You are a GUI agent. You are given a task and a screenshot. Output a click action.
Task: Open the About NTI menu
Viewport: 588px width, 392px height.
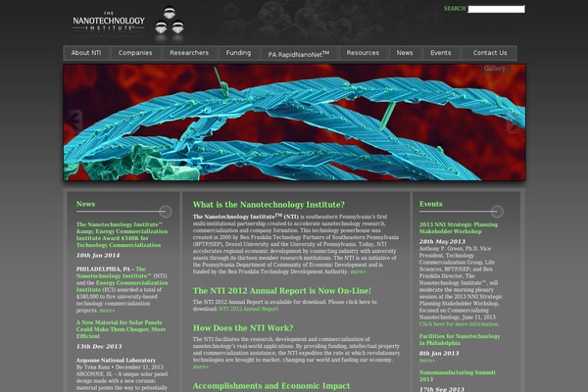point(86,53)
